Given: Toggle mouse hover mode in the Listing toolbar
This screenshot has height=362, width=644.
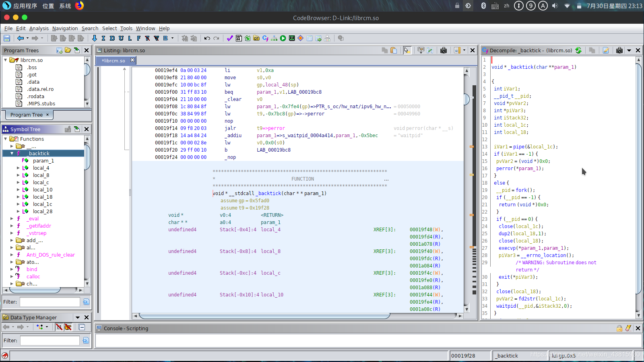Looking at the screenshot, I should click(x=406, y=50).
